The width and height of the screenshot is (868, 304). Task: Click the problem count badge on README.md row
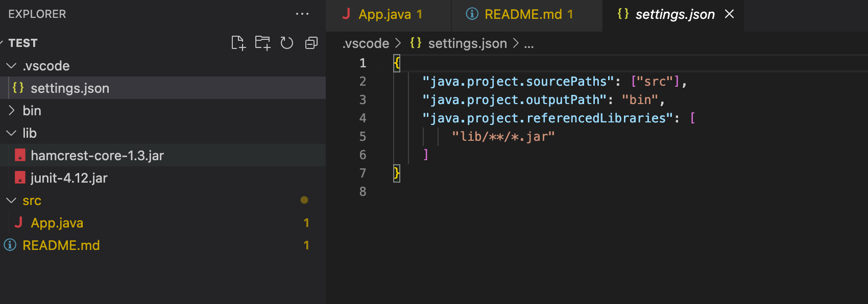306,245
